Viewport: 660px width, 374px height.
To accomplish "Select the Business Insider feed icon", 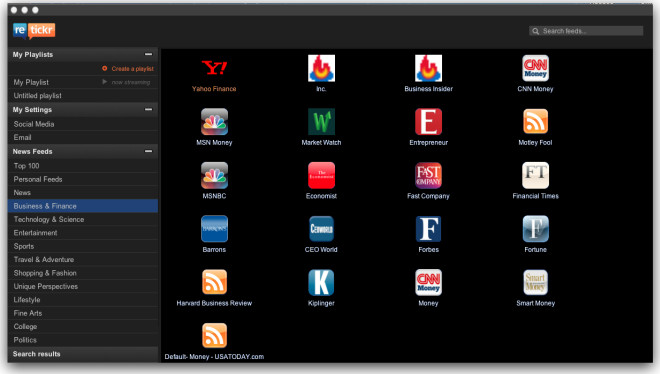I will coord(428,68).
